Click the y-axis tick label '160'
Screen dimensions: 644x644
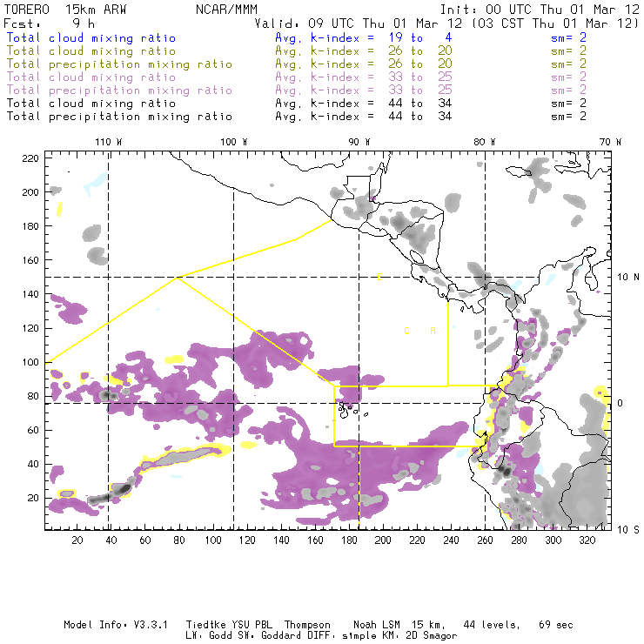tap(30, 260)
